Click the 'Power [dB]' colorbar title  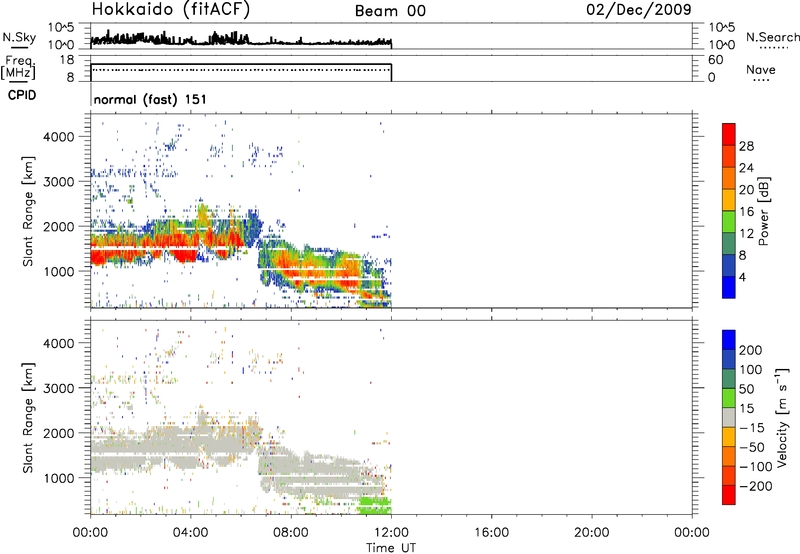click(x=763, y=211)
